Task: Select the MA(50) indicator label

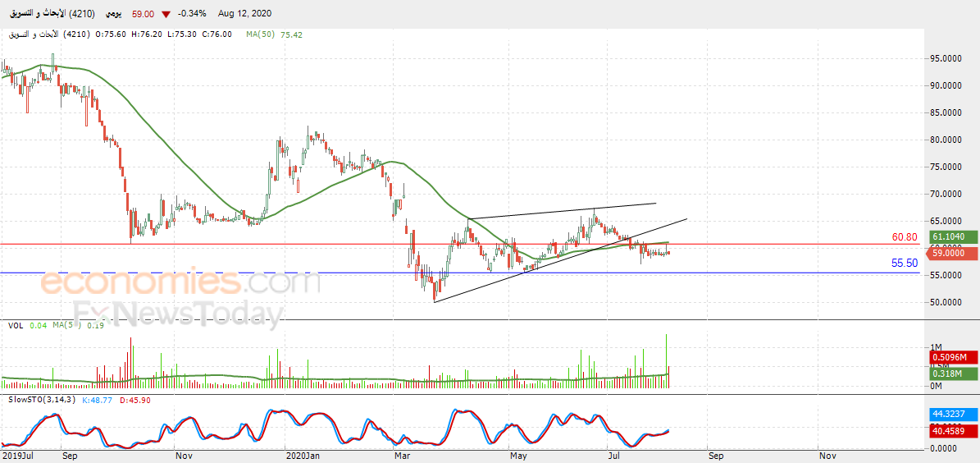Action: coord(262,34)
